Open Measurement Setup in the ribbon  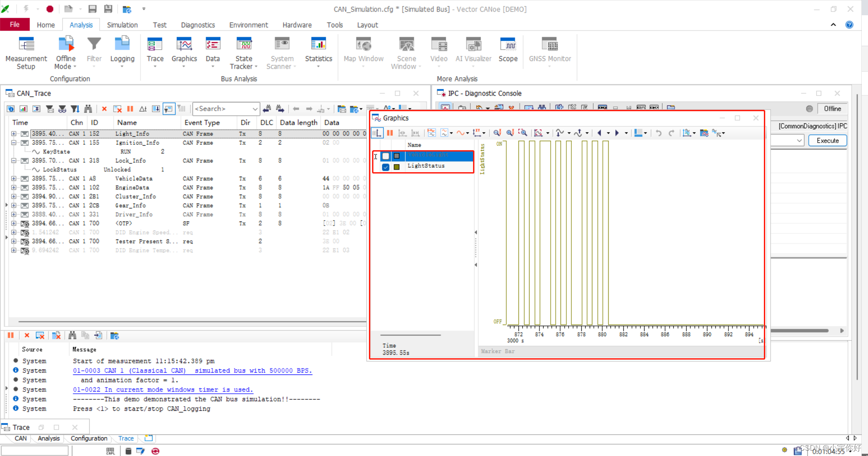(x=26, y=53)
